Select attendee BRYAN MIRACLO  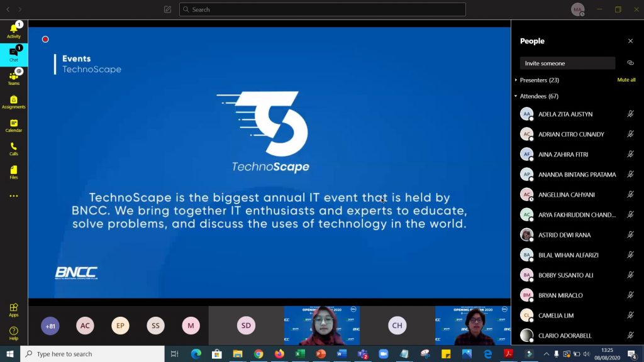[577, 295]
